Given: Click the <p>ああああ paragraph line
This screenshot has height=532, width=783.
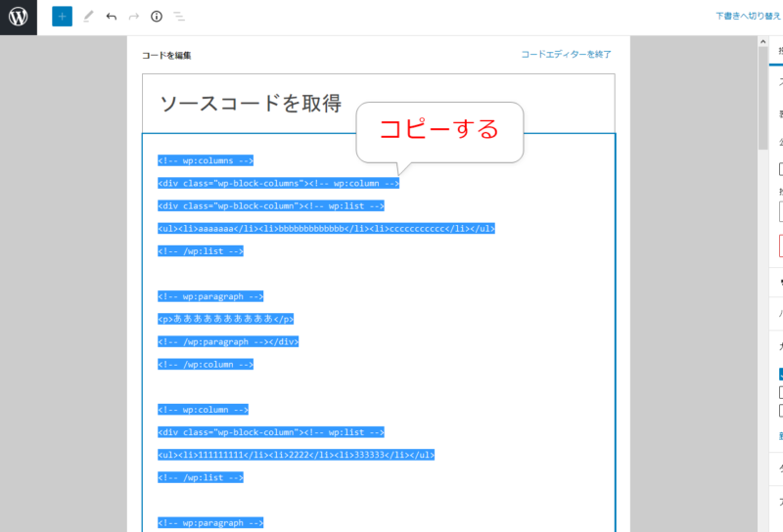Looking at the screenshot, I should [x=226, y=319].
